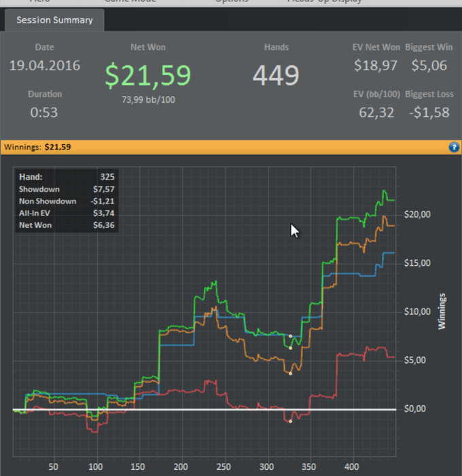This screenshot has height=476, width=462.
Task: Click the Duration value 0:53
Action: click(44, 113)
